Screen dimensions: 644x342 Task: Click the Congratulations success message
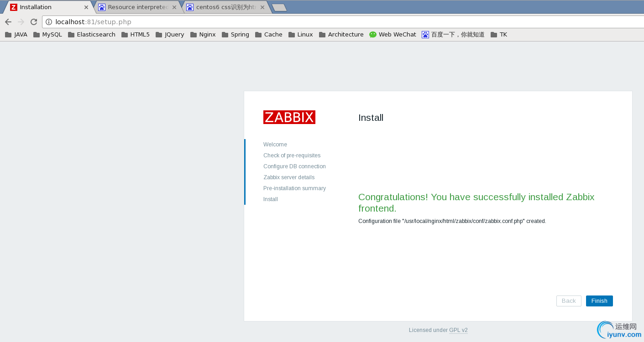tap(476, 202)
